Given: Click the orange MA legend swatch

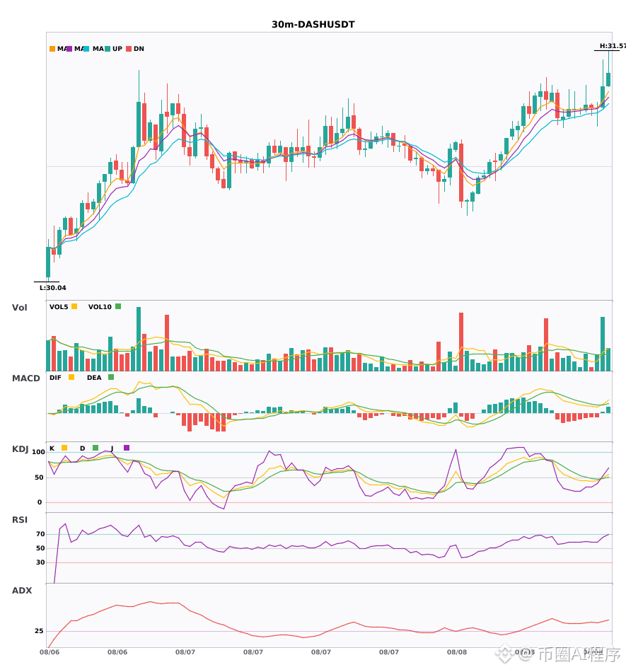Looking at the screenshot, I should pyautogui.click(x=52, y=49).
